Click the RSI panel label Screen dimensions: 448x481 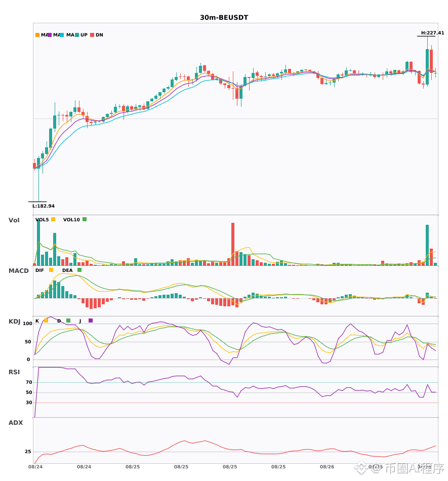tap(14, 372)
